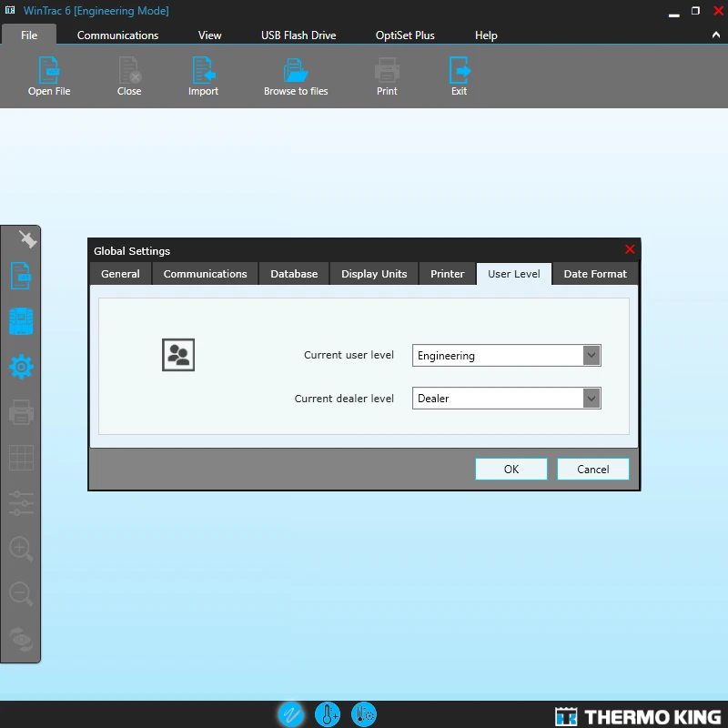Click the Thermo King logo

pyautogui.click(x=638, y=716)
